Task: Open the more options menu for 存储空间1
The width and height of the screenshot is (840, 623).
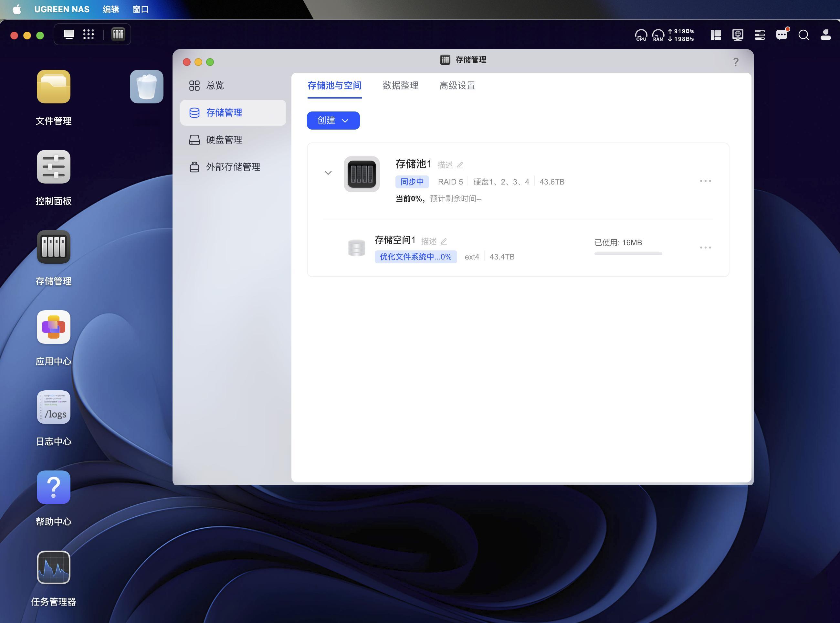Action: click(x=705, y=248)
